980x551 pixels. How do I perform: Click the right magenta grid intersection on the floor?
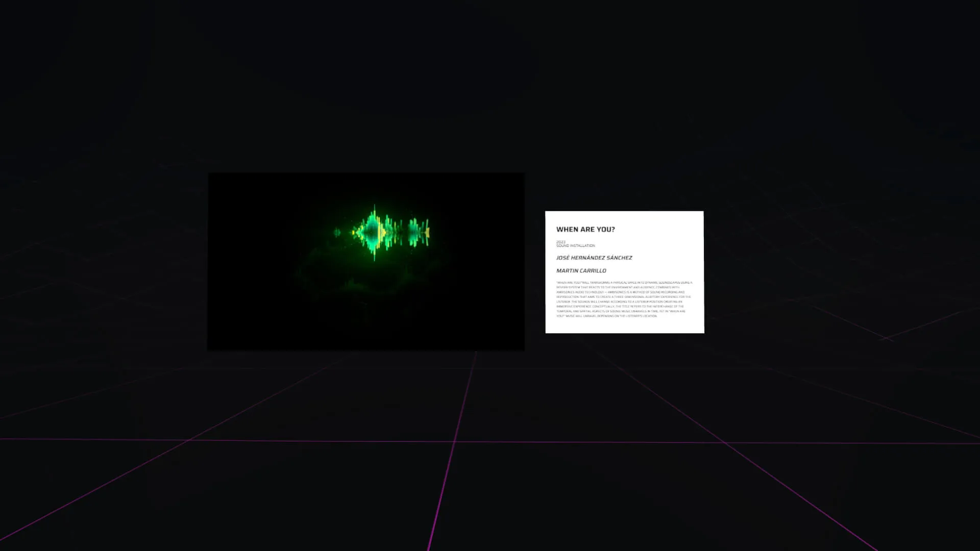point(724,443)
